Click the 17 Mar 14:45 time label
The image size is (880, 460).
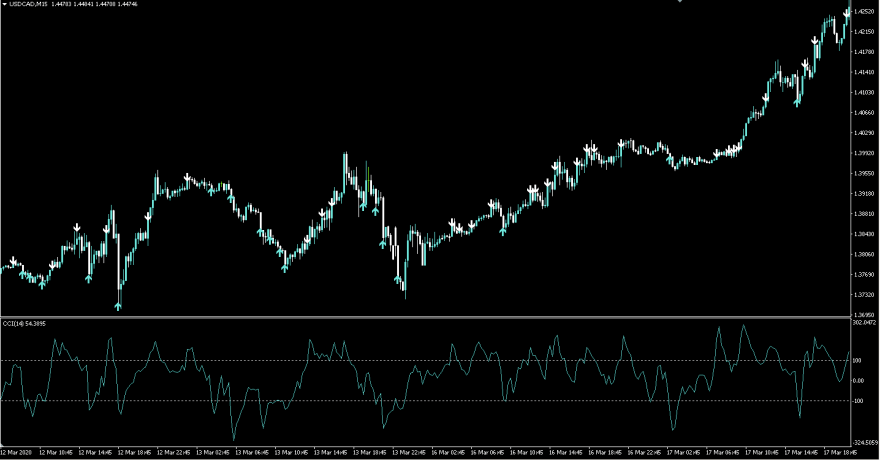(801, 452)
